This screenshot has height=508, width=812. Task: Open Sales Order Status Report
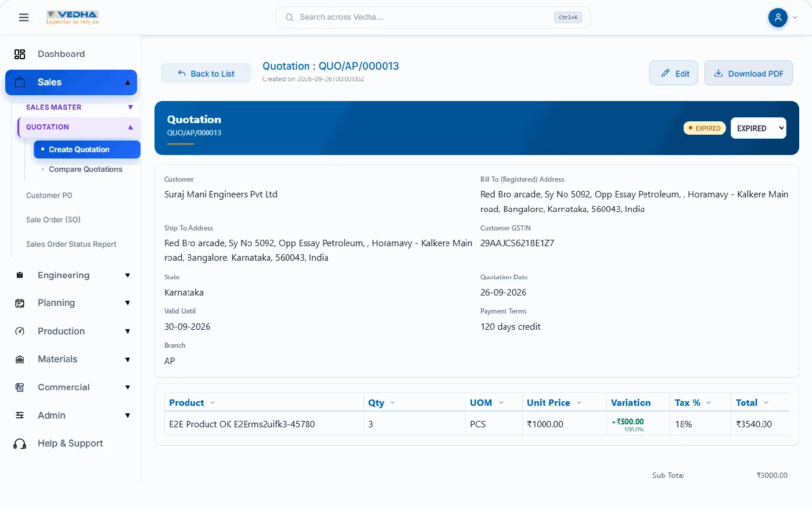click(71, 244)
